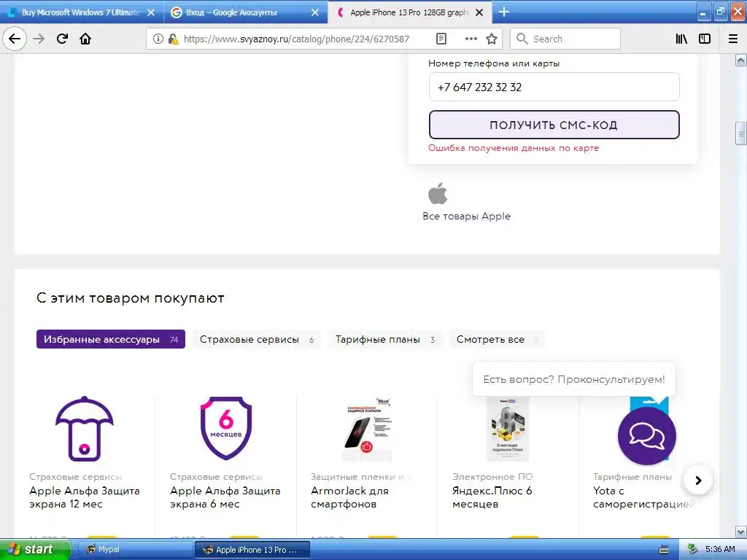Click the 5:36 AM clock
747x560 pixels.
click(720, 550)
